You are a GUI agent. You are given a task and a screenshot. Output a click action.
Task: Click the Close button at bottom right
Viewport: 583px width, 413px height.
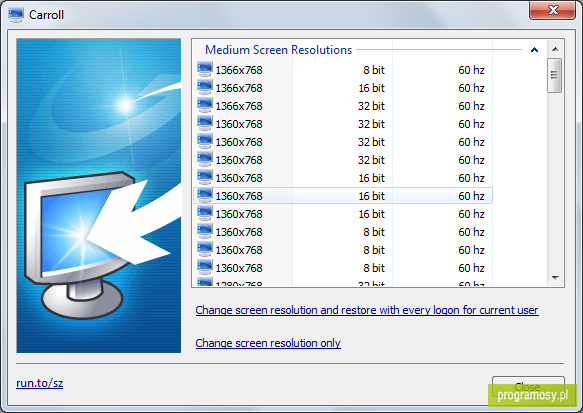point(528,387)
